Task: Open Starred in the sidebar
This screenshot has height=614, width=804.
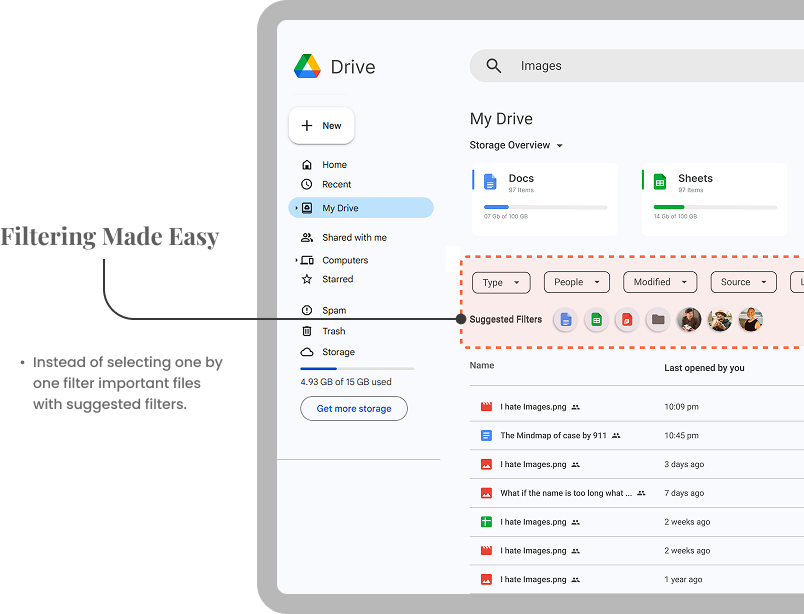Action: 337,279
